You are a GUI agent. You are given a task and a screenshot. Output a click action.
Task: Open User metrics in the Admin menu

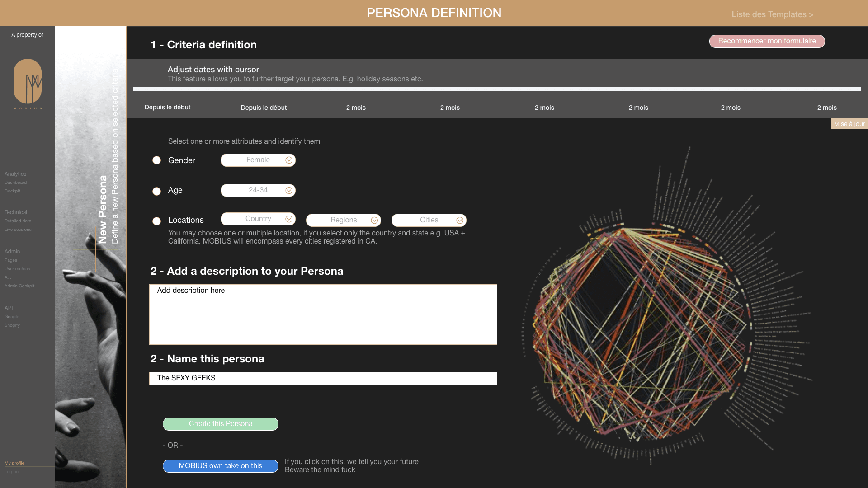coord(17,269)
